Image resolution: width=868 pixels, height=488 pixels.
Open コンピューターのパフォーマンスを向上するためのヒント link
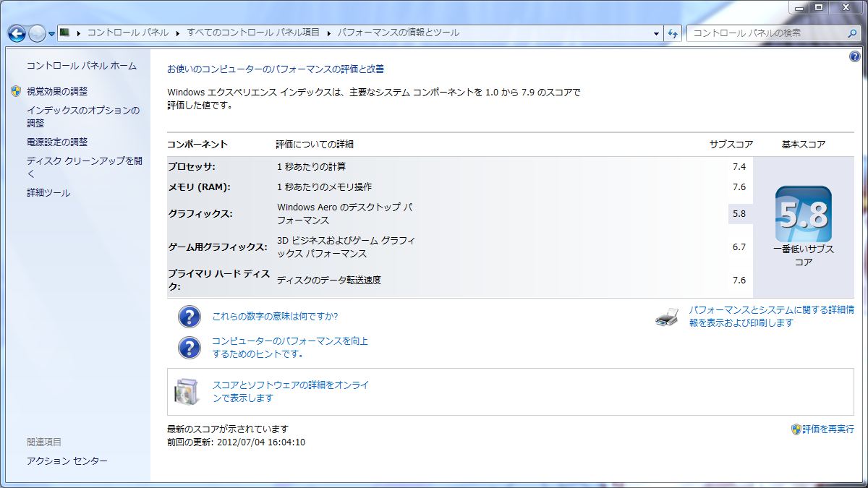coord(290,348)
